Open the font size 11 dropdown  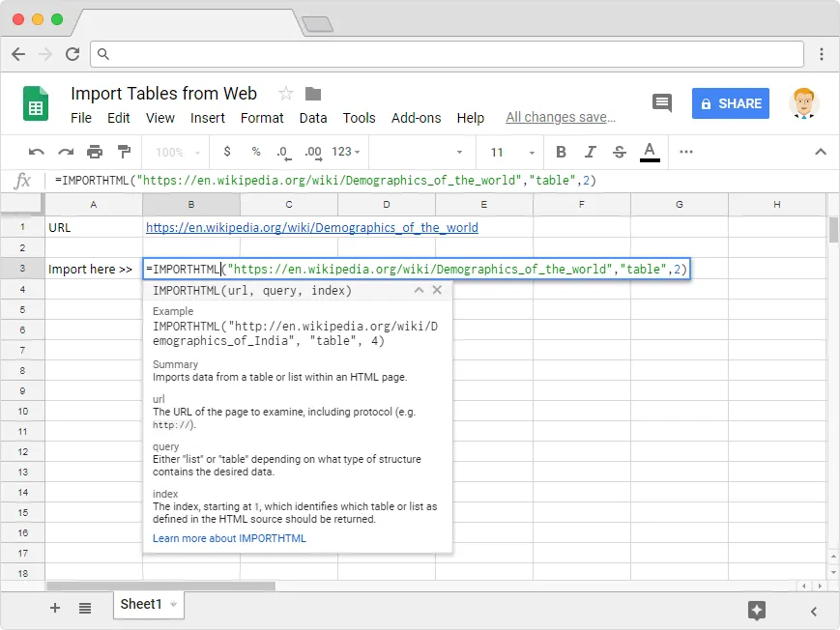511,153
